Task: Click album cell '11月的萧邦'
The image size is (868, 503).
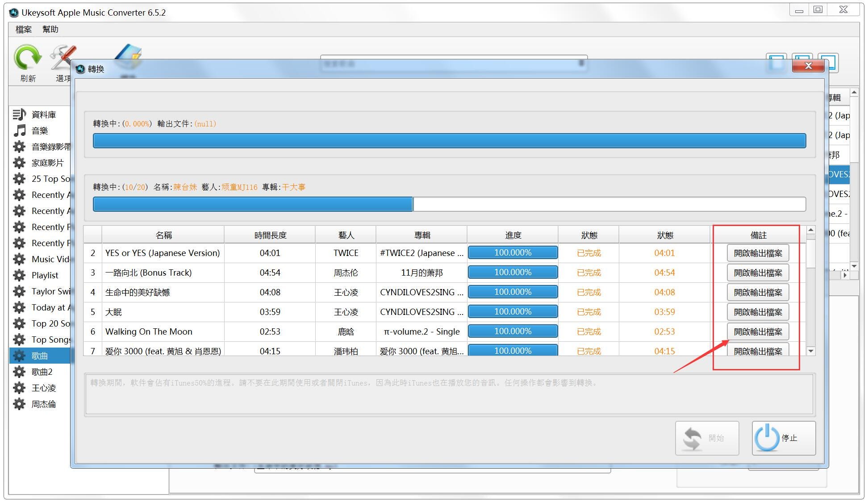Action: pyautogui.click(x=422, y=272)
